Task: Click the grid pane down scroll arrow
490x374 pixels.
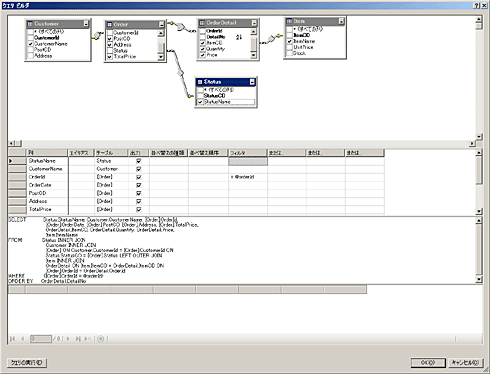Action: [479, 211]
